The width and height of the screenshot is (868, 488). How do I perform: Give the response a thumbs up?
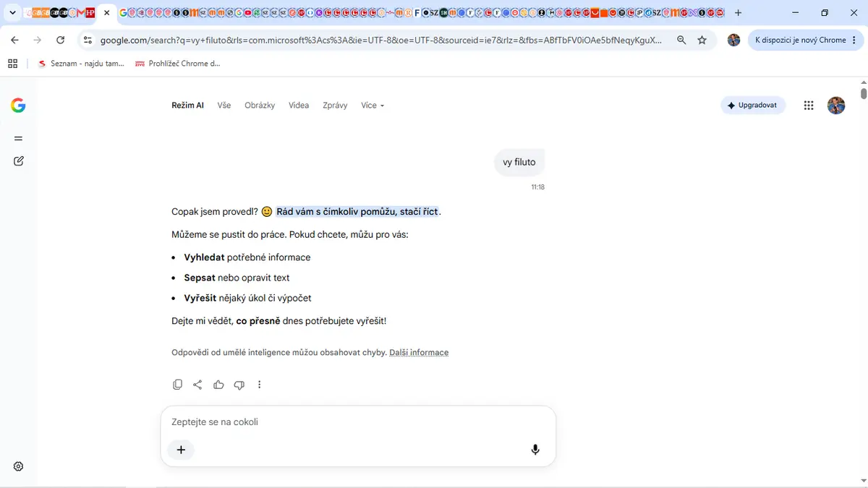[218, 385]
